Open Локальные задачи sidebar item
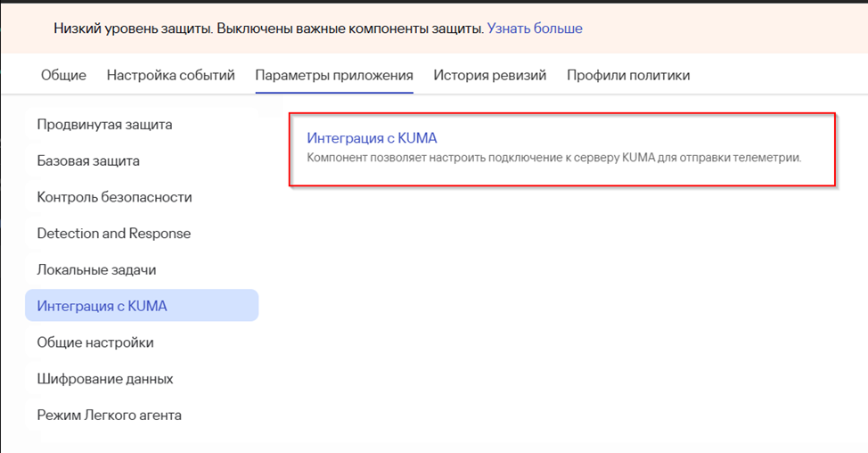 (96, 269)
